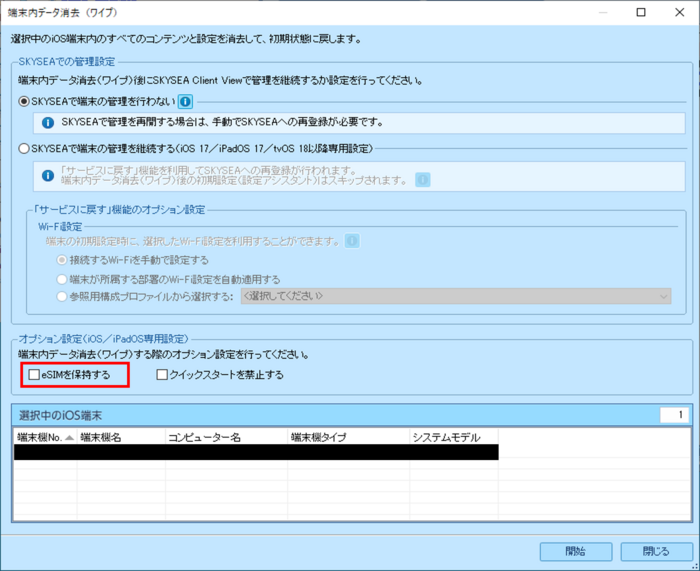Select the first row in iOS端末 list
This screenshot has height=571, width=700.
255,452
